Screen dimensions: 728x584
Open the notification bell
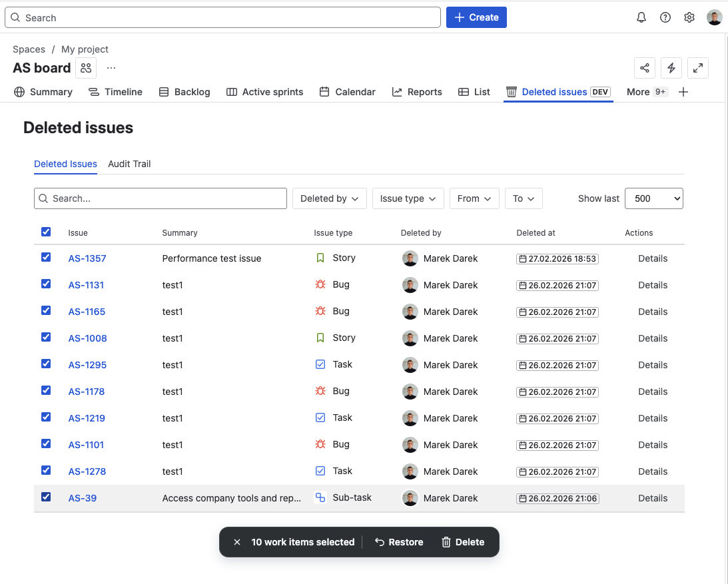(x=641, y=17)
